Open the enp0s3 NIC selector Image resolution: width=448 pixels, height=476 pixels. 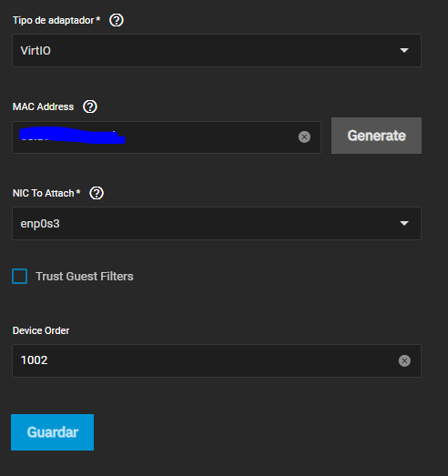pyautogui.click(x=217, y=223)
